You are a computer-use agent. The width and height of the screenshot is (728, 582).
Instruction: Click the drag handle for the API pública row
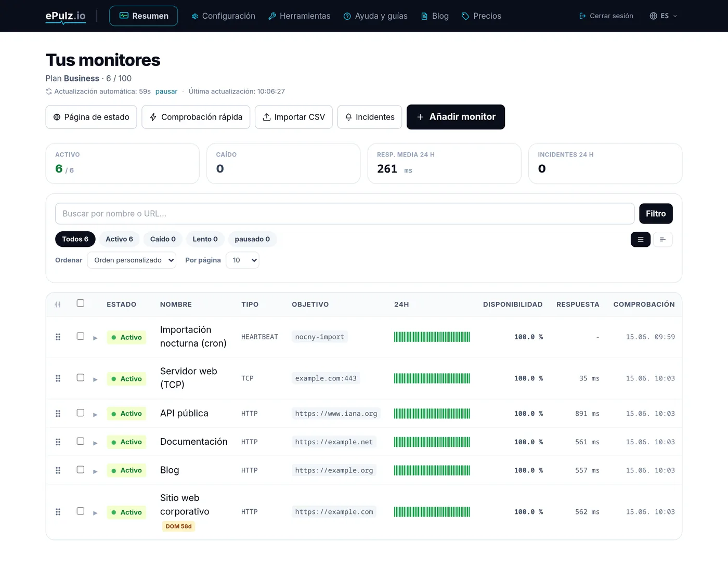58,414
